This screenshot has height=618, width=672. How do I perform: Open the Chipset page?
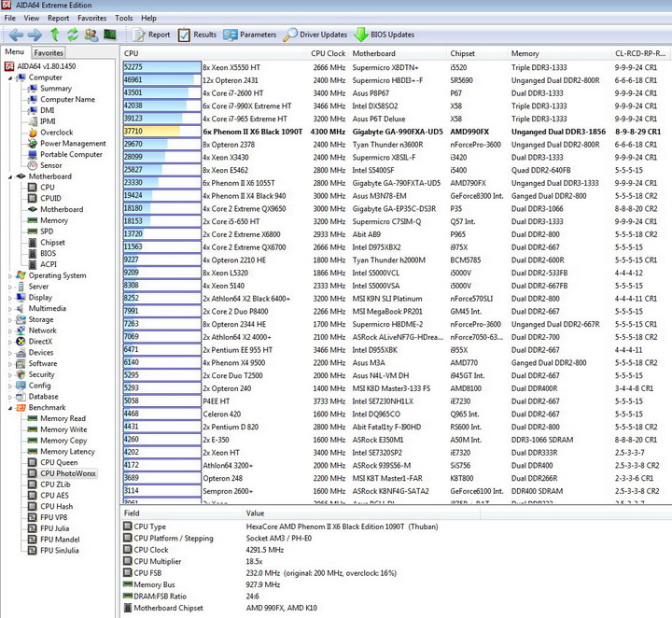[52, 243]
